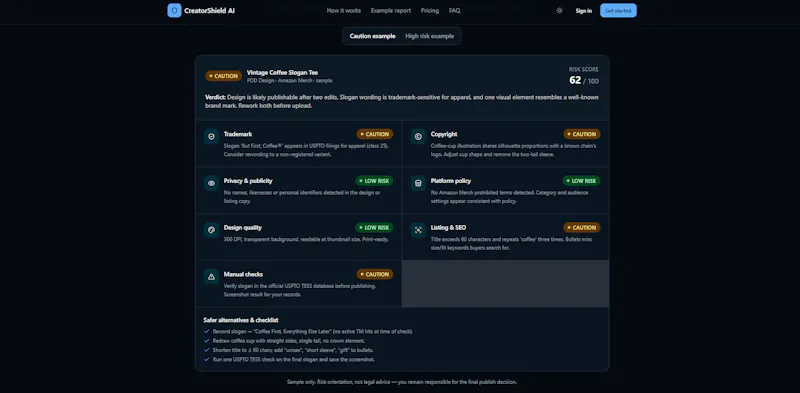This screenshot has height=393, width=800.
Task: Click the Design quality heading
Action: click(x=243, y=228)
